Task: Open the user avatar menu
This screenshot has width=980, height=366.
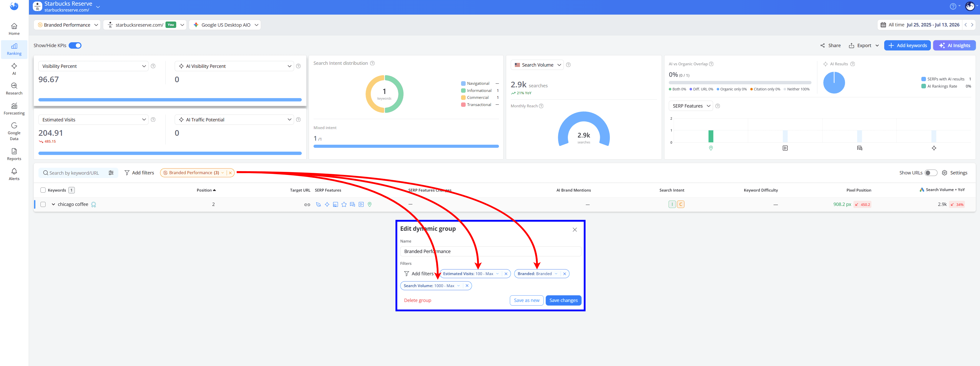Action: (x=970, y=6)
